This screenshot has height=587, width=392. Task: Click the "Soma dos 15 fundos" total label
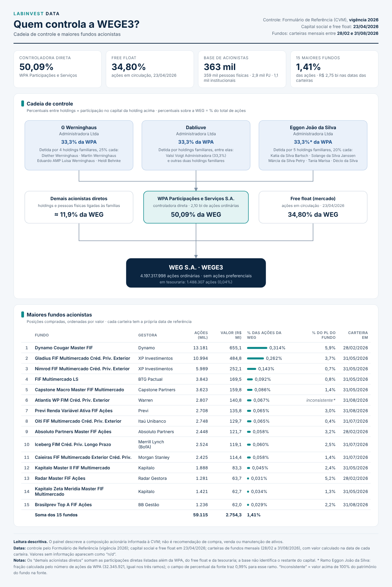[56, 515]
